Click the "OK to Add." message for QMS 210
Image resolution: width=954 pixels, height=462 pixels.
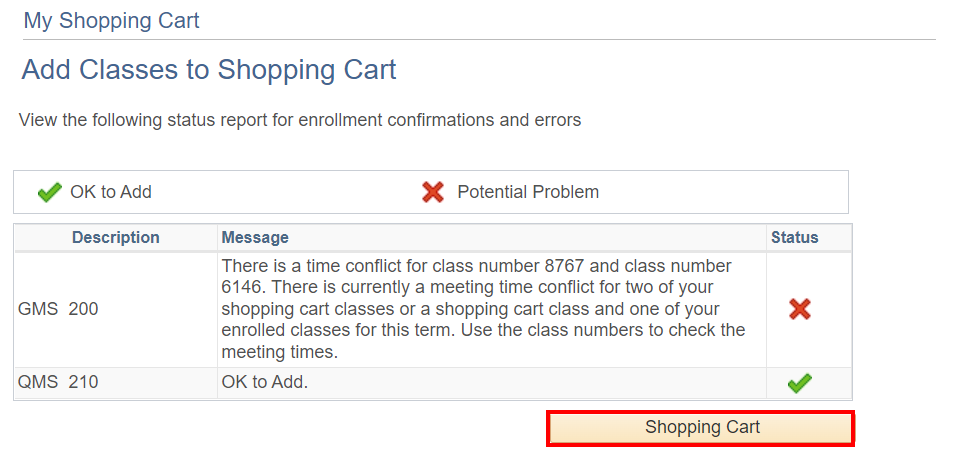tap(264, 382)
